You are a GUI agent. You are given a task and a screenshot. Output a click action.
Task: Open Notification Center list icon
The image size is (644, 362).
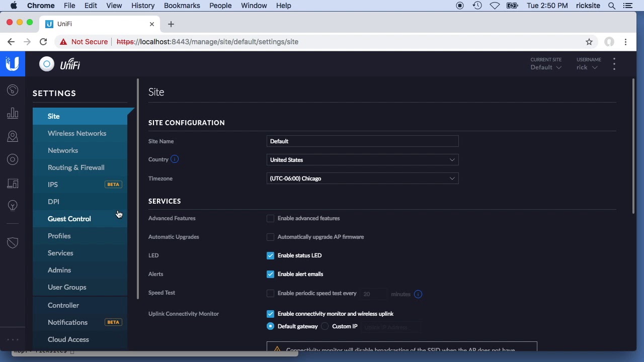pos(627,6)
